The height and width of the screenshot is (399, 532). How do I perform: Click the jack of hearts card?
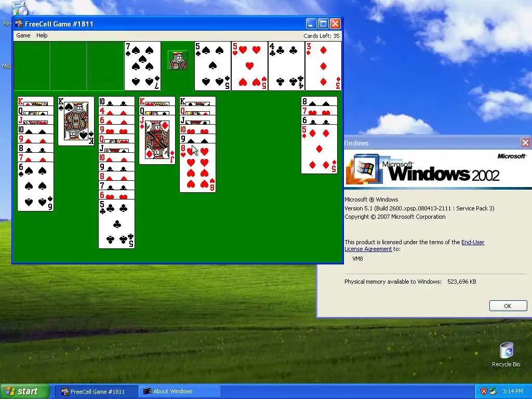coord(35,120)
